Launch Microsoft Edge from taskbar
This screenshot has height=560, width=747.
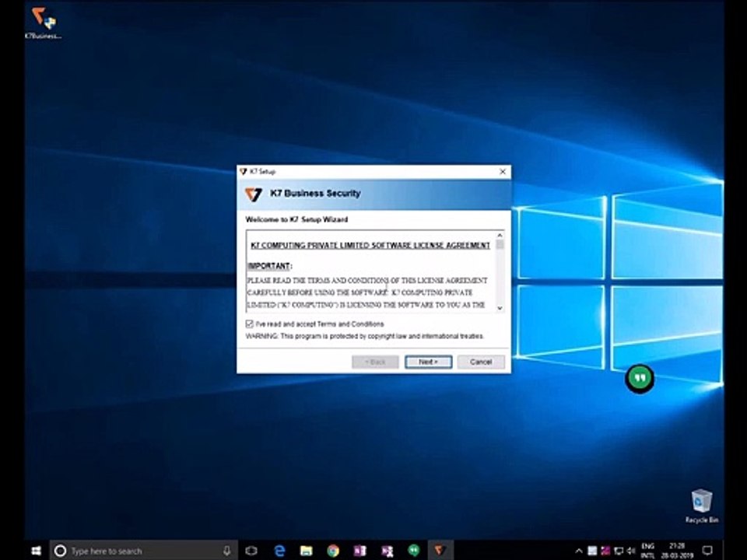pyautogui.click(x=279, y=551)
